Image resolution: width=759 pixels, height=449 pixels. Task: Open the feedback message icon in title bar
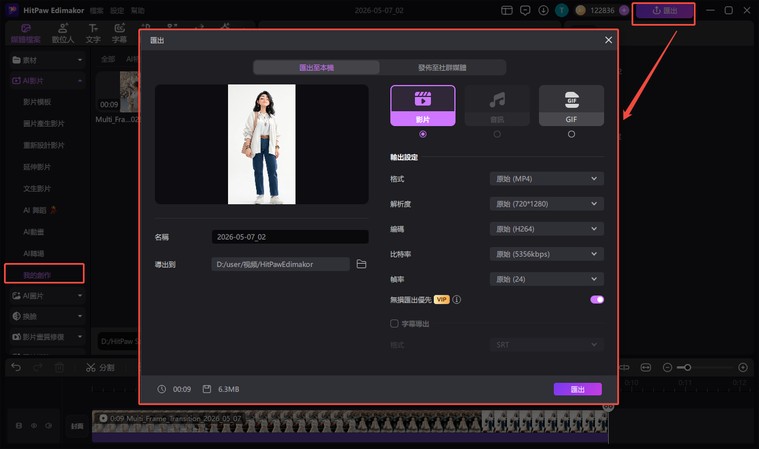coord(525,10)
